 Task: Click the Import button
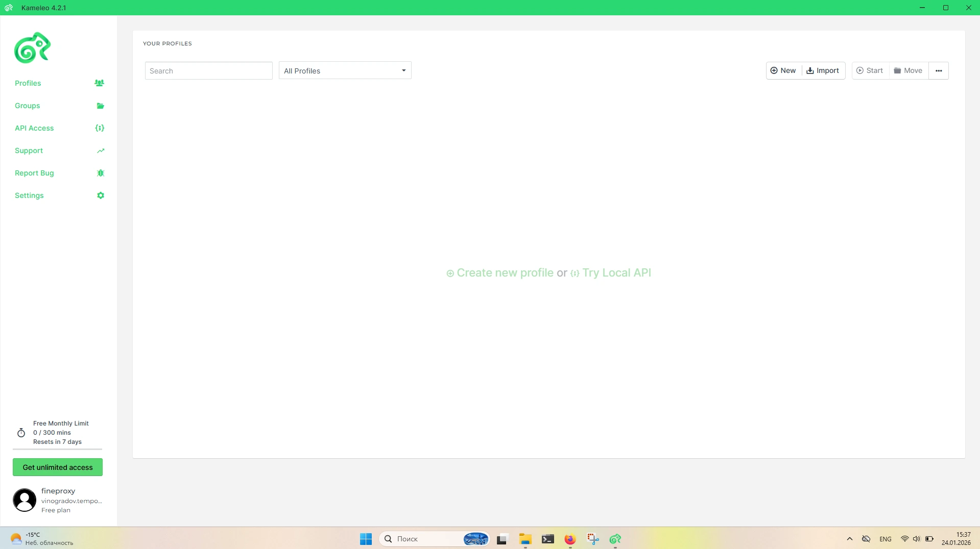[823, 70]
